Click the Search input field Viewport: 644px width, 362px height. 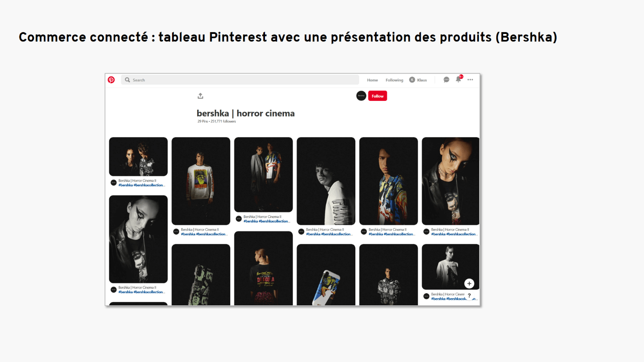point(240,80)
